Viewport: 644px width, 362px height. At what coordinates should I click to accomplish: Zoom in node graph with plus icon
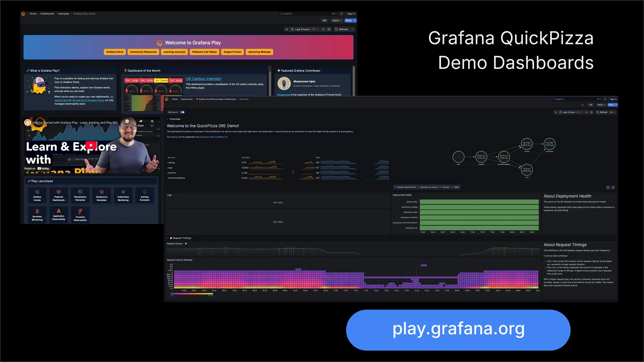(x=608, y=187)
